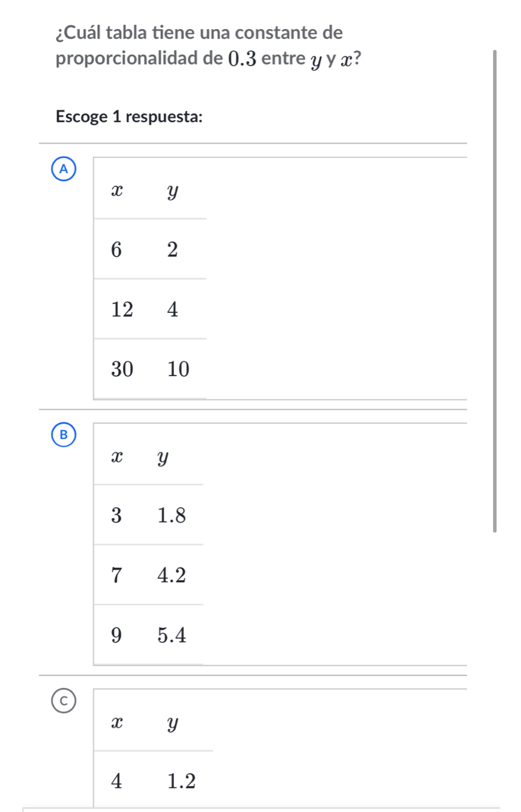Click the value 4.2 in table B
The width and height of the screenshot is (521, 812).
pos(172,575)
